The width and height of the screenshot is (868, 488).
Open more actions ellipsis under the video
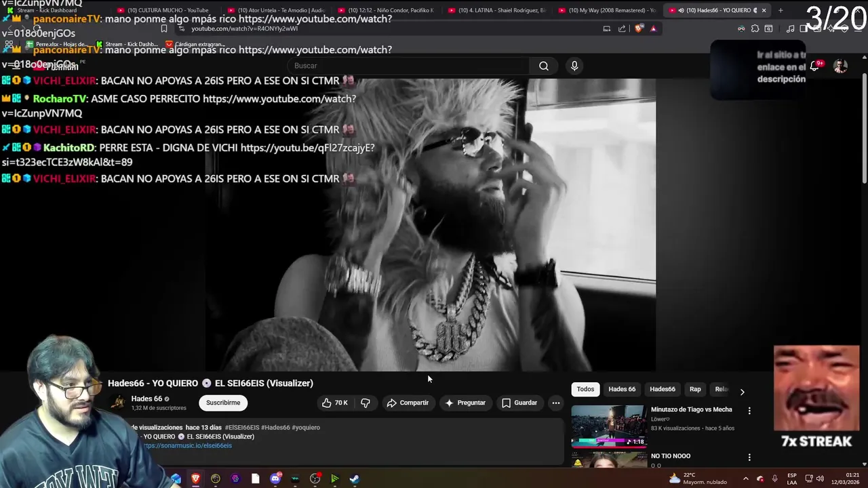[x=556, y=403]
